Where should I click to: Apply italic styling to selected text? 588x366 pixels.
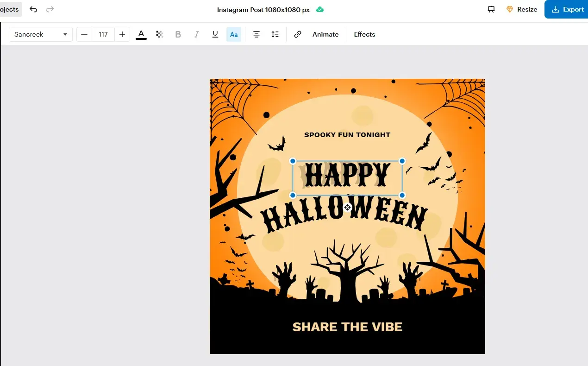[196, 34]
